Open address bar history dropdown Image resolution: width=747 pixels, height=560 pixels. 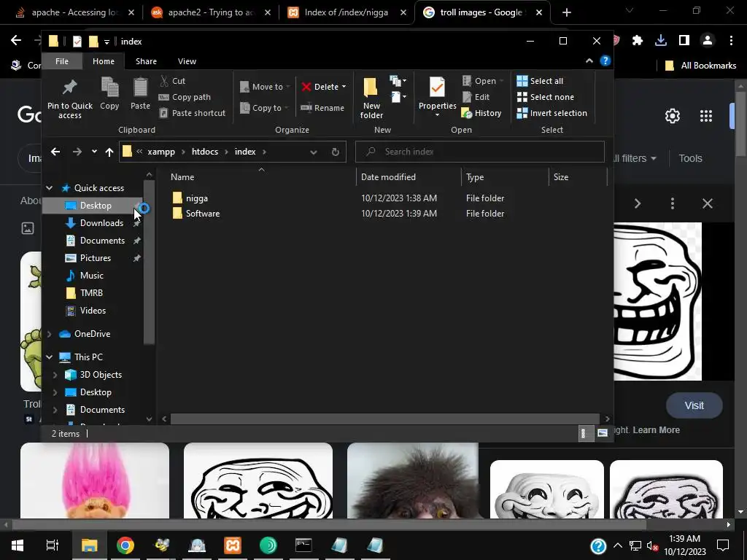314,152
